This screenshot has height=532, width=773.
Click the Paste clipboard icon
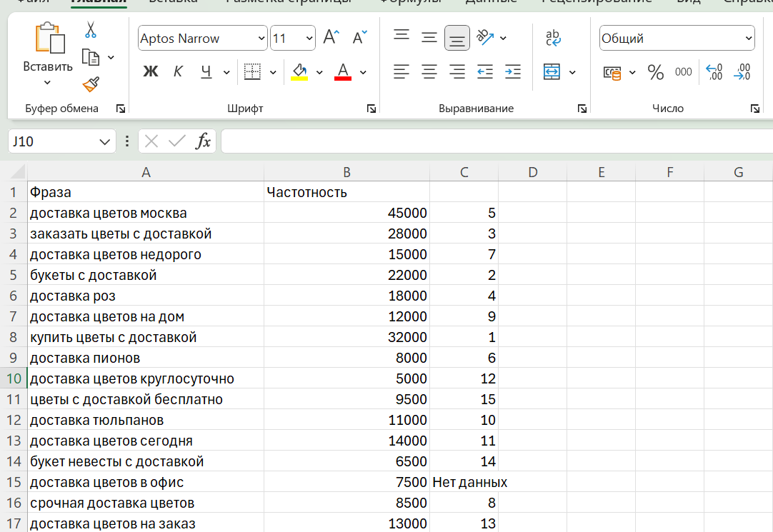coord(49,37)
